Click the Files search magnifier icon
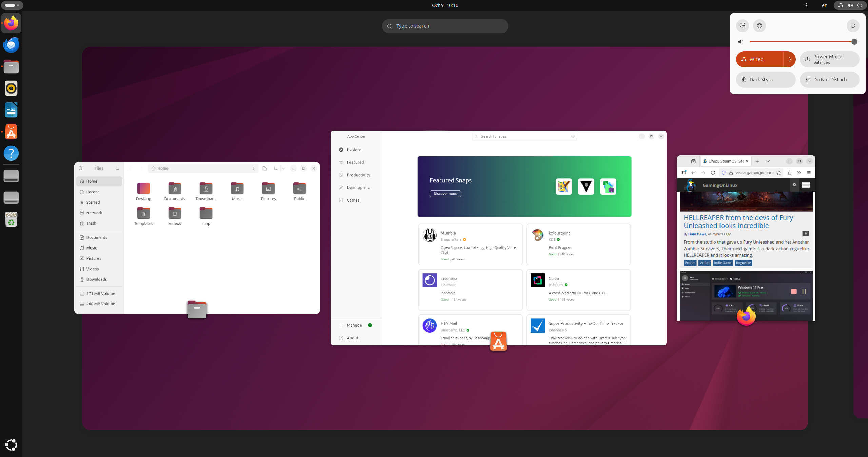 (81, 168)
